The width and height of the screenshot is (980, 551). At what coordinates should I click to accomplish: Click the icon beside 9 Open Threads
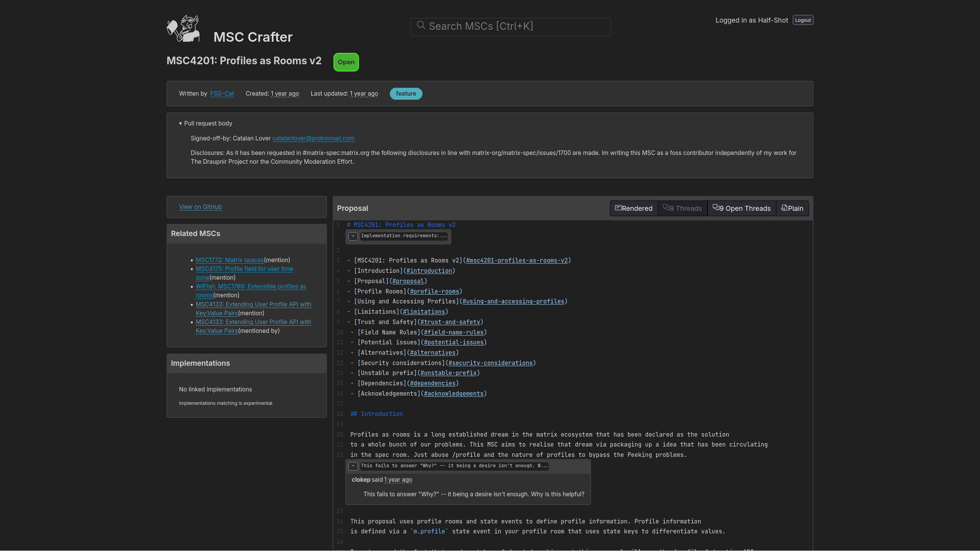click(x=715, y=208)
